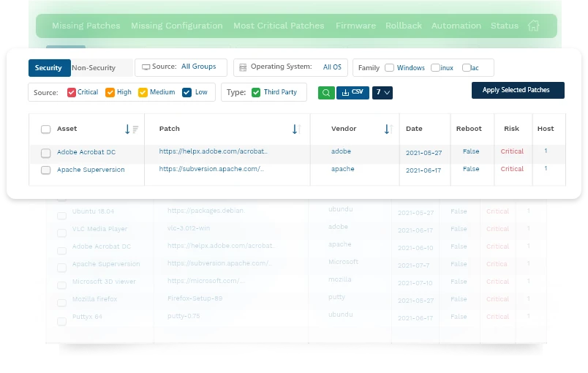The width and height of the screenshot is (588, 373).
Task: Click the Critical risk of the front-panel Adobe Acrobat row
Action: [x=512, y=151]
